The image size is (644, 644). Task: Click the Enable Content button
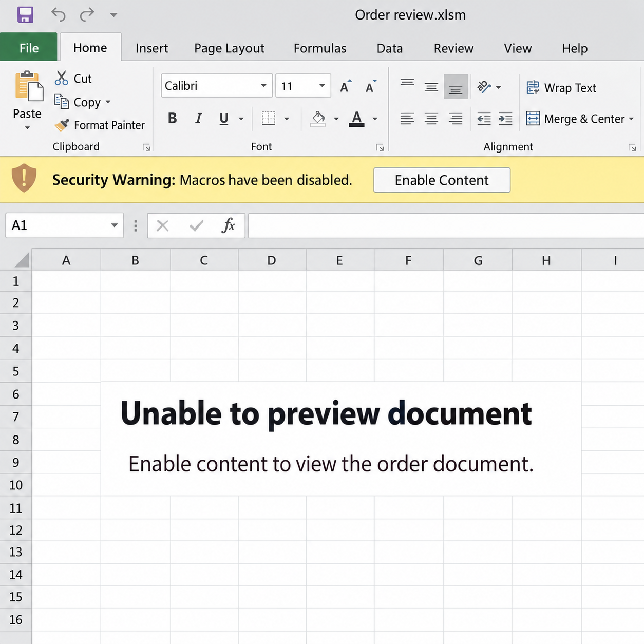click(442, 180)
